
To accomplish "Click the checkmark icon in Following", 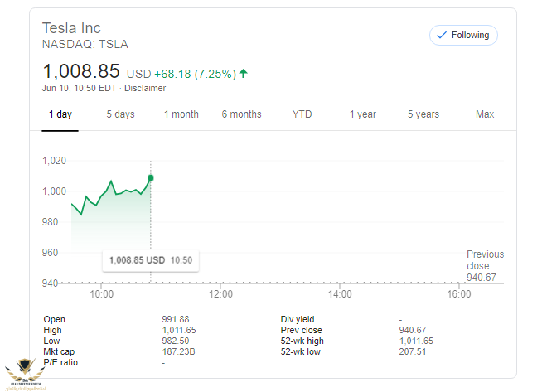I will (442, 36).
